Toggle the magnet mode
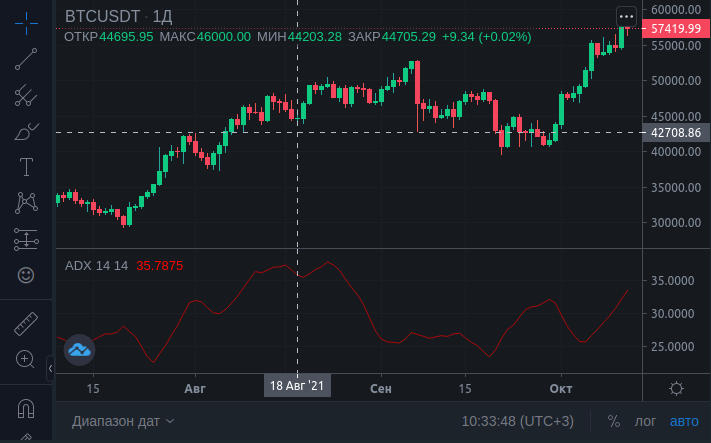Image resolution: width=711 pixels, height=443 pixels. tap(26, 410)
